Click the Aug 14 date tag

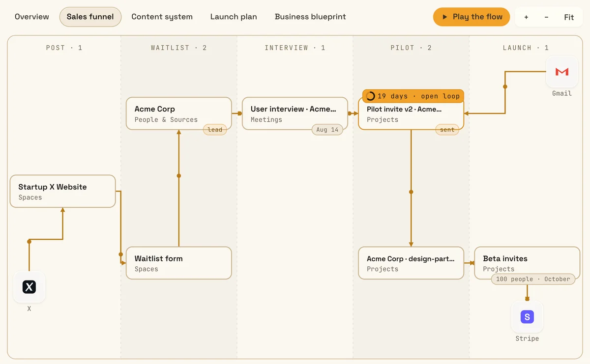327,130
